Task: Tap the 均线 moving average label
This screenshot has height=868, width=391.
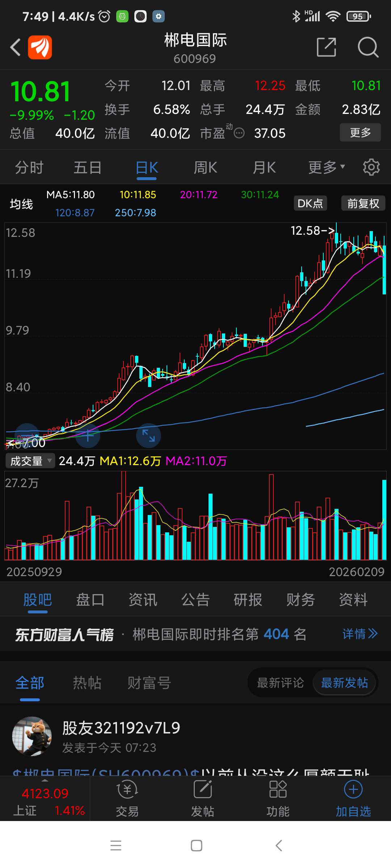Action: (21, 204)
